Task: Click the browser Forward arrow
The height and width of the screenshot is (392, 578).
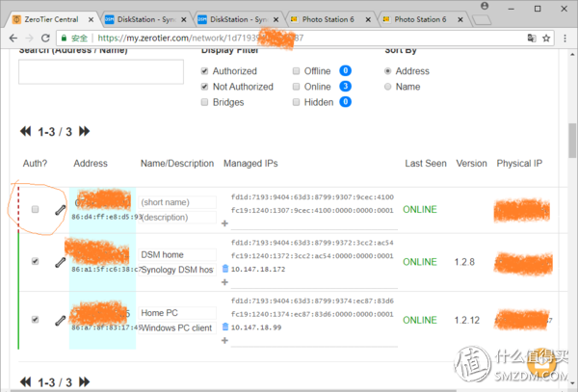Action: tap(29, 38)
